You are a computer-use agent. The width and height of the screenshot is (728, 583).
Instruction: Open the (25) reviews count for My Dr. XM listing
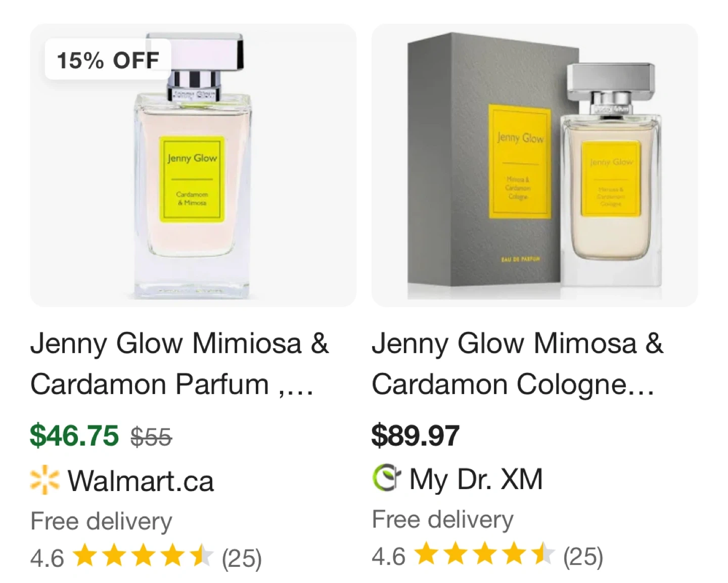(x=583, y=556)
